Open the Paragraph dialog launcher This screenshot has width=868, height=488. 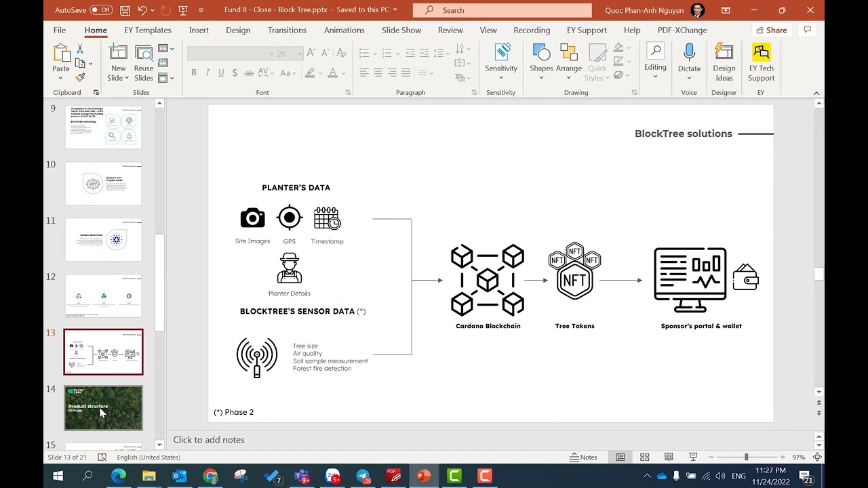click(x=475, y=92)
